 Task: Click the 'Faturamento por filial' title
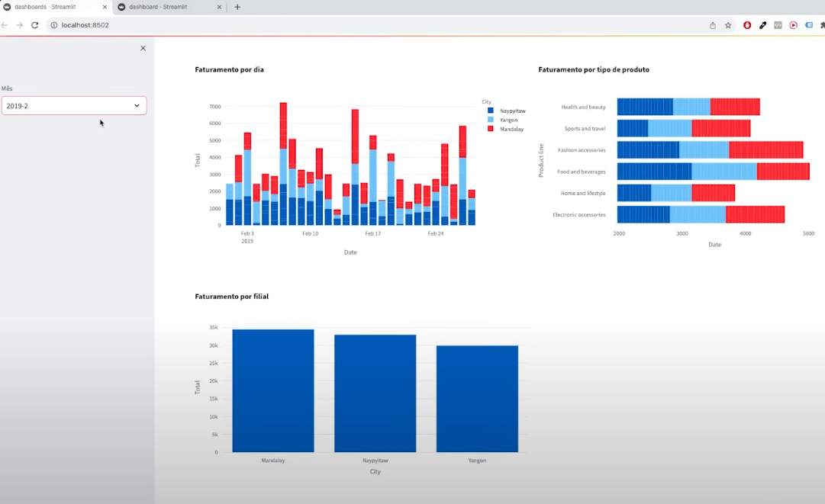(x=231, y=297)
